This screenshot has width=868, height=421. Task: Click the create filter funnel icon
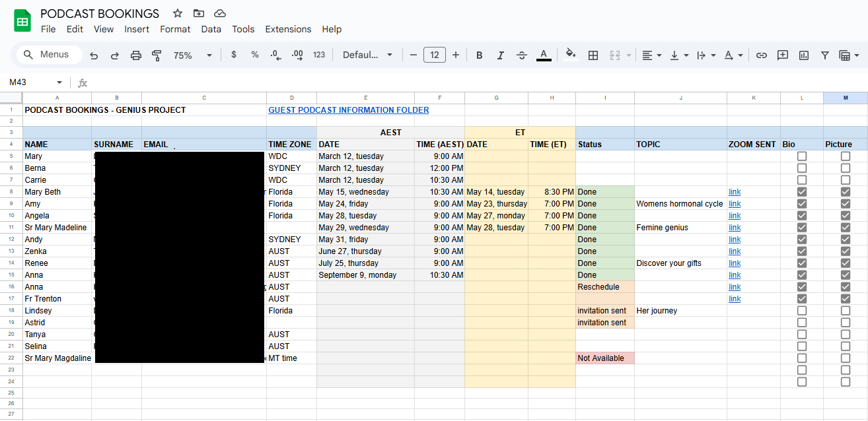[825, 55]
